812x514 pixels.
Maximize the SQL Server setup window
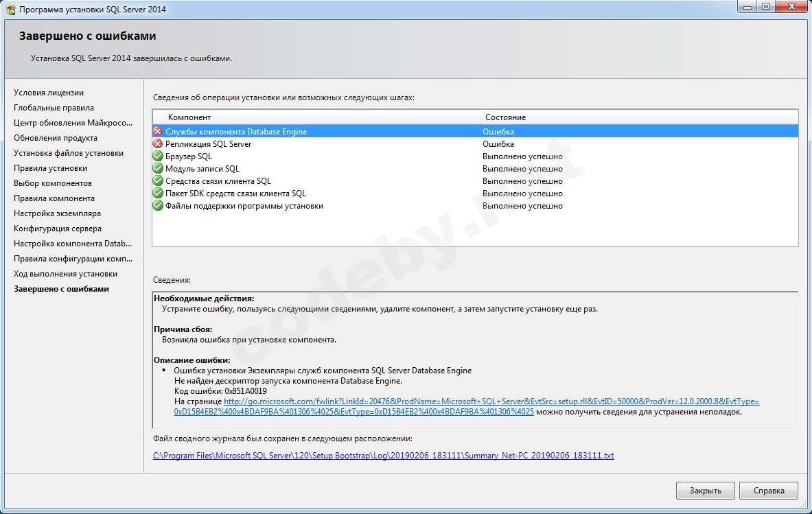pos(765,7)
